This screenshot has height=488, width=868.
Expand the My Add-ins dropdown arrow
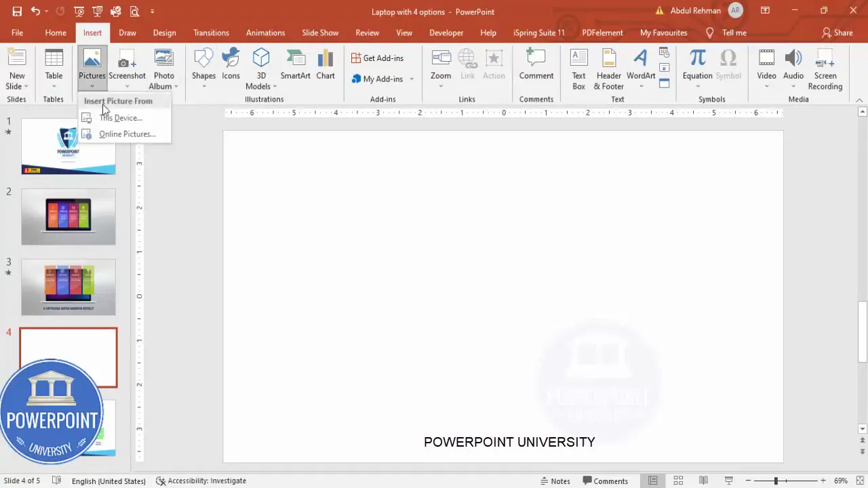411,79
